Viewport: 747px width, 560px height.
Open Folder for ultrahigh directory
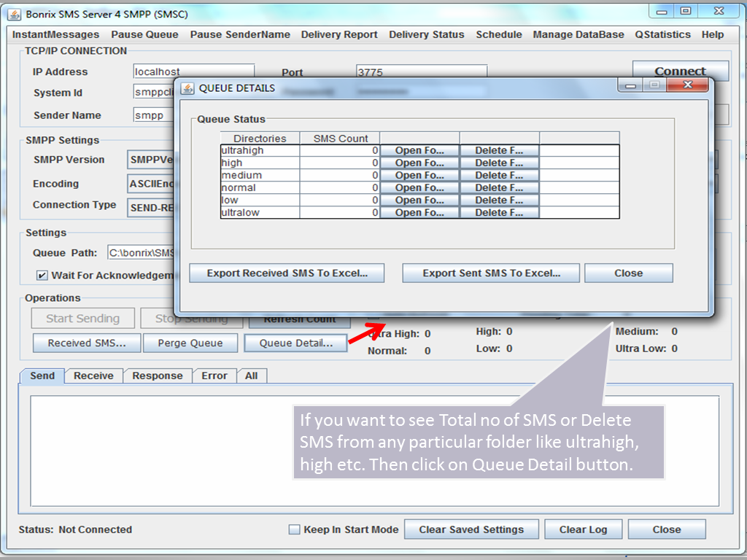click(x=419, y=150)
